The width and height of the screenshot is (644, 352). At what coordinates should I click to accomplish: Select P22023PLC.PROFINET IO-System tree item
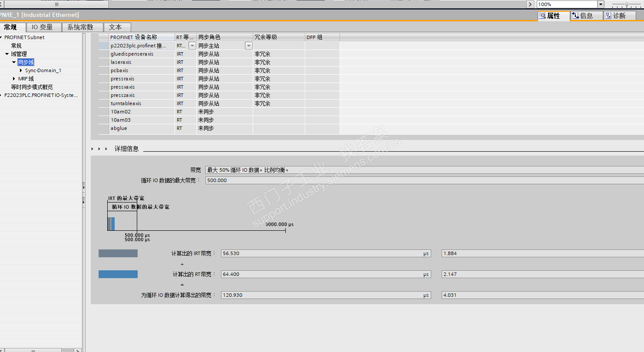[x=41, y=95]
